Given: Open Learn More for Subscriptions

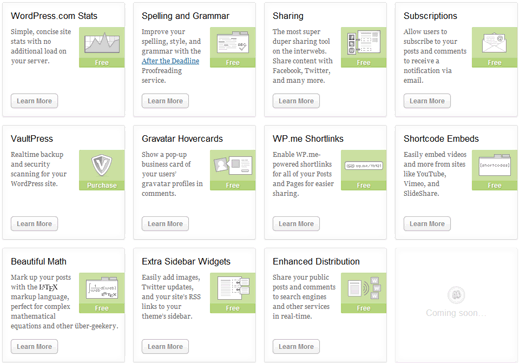Looking at the screenshot, I should tap(427, 101).
